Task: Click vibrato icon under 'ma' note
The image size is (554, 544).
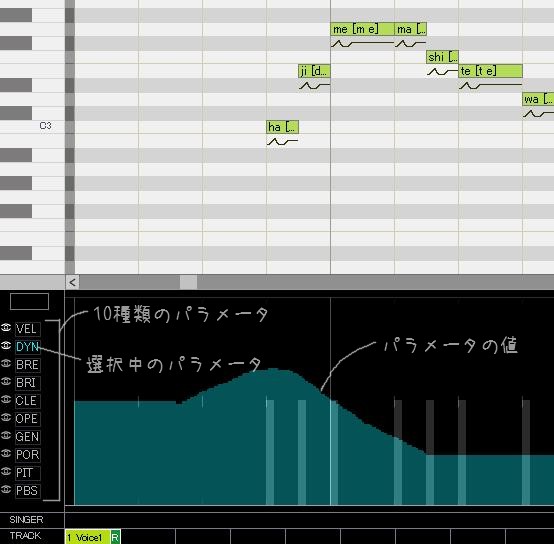Action: (410, 43)
